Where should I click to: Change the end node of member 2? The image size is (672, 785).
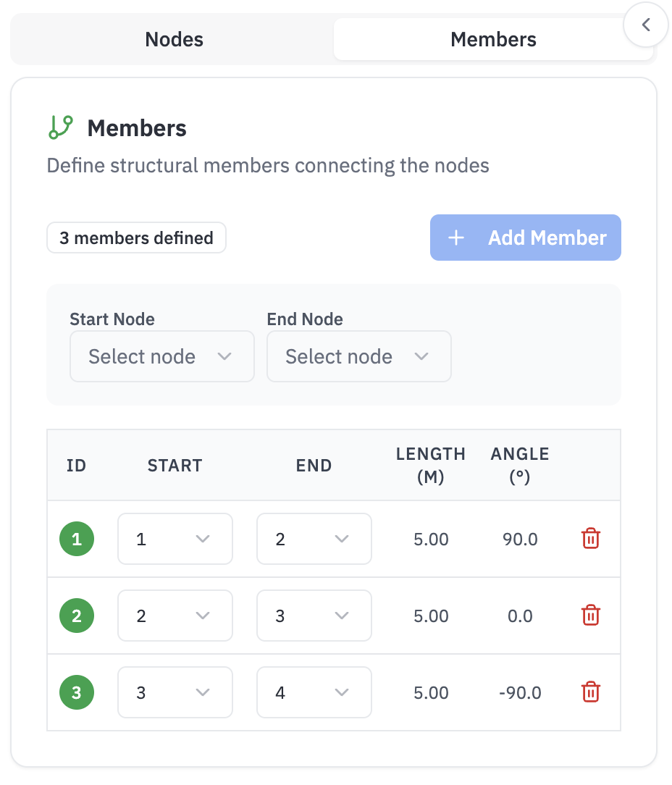tap(314, 616)
